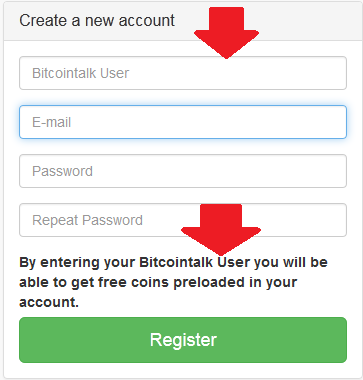Image resolution: width=363 pixels, height=380 pixels.
Task: Click into the Password field
Action: [x=183, y=171]
